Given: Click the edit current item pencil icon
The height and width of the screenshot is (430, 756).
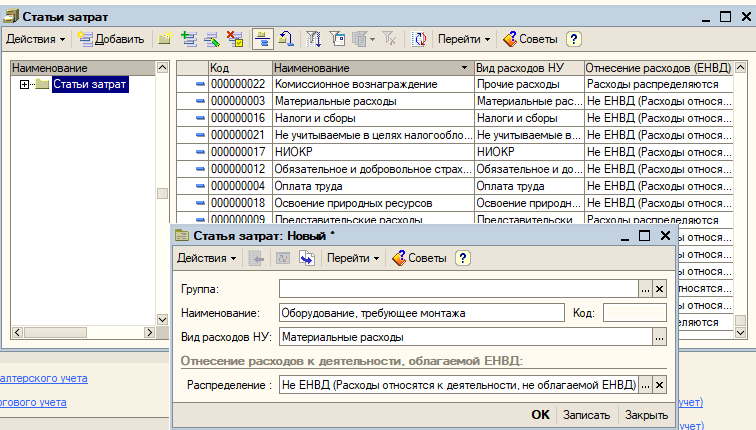Looking at the screenshot, I should coord(212,39).
